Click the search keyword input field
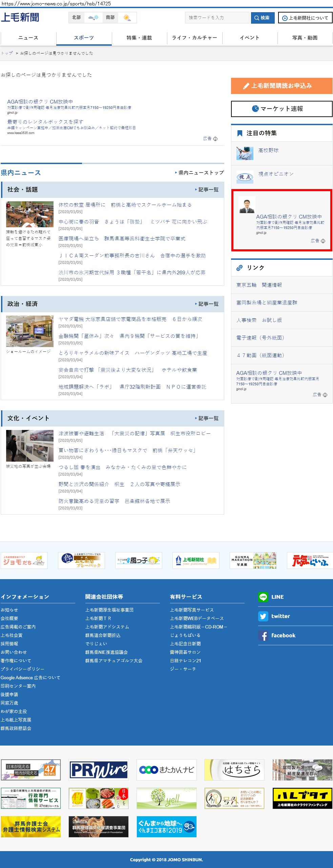 pos(217,18)
